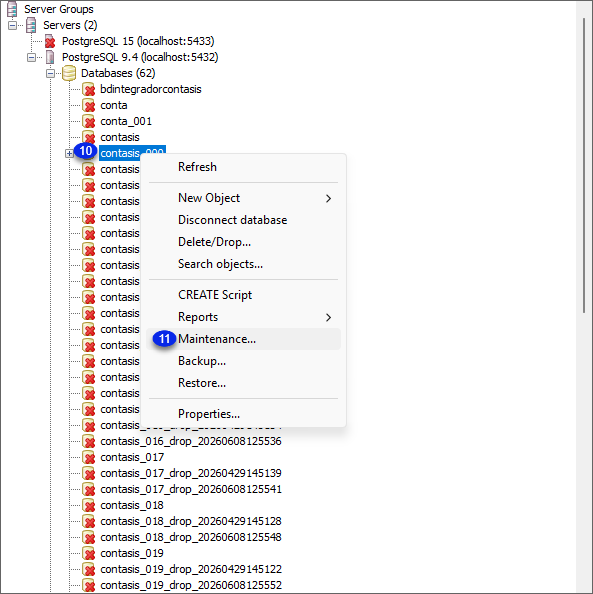The height and width of the screenshot is (594, 593).
Task: Collapse the PostgreSQL 9.4 server node
Action: click(31, 58)
